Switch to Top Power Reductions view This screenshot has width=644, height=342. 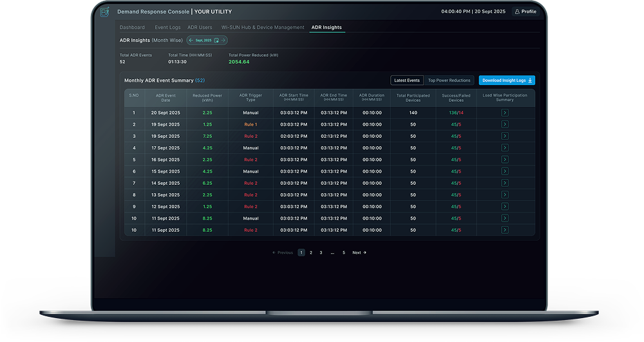coord(449,81)
